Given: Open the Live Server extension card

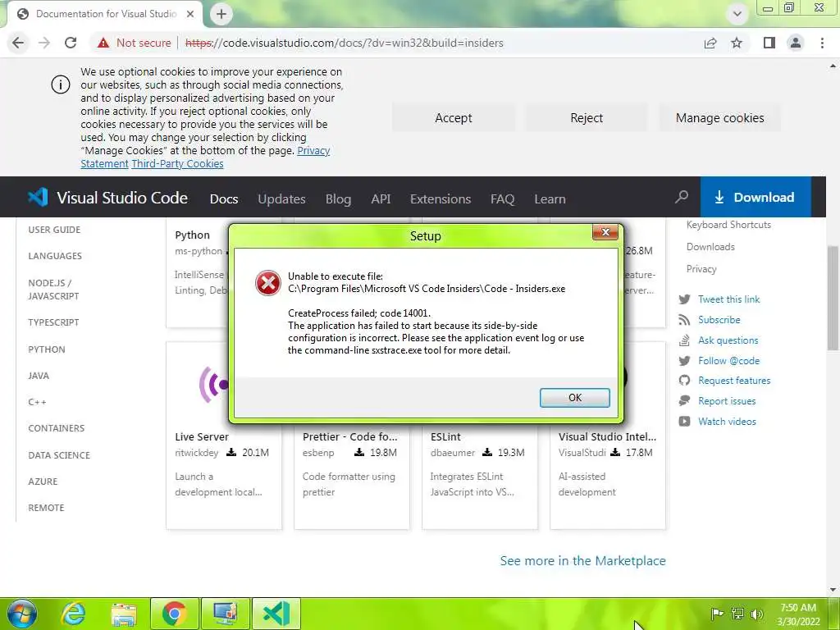Looking at the screenshot, I should (224, 436).
